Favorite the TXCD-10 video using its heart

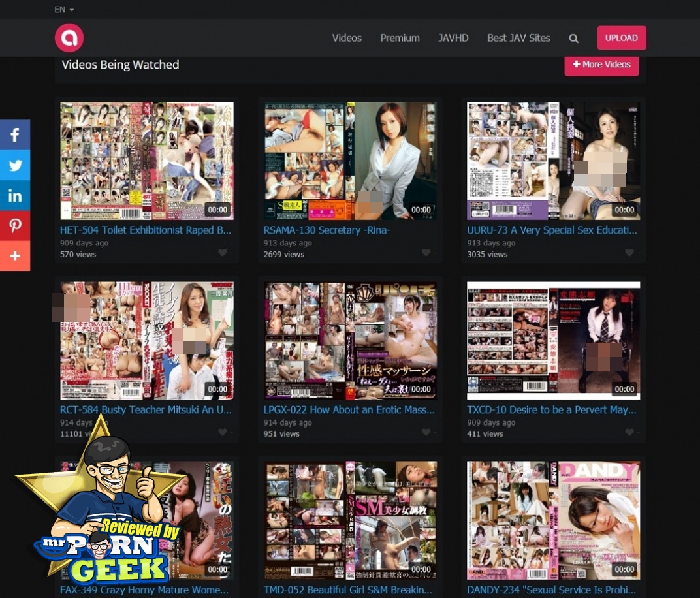coord(629,432)
